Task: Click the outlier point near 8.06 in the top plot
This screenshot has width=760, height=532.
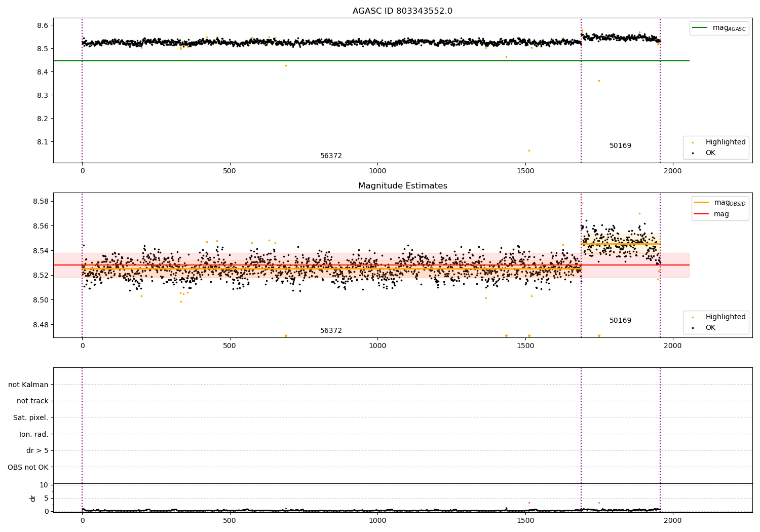Action: click(529, 150)
